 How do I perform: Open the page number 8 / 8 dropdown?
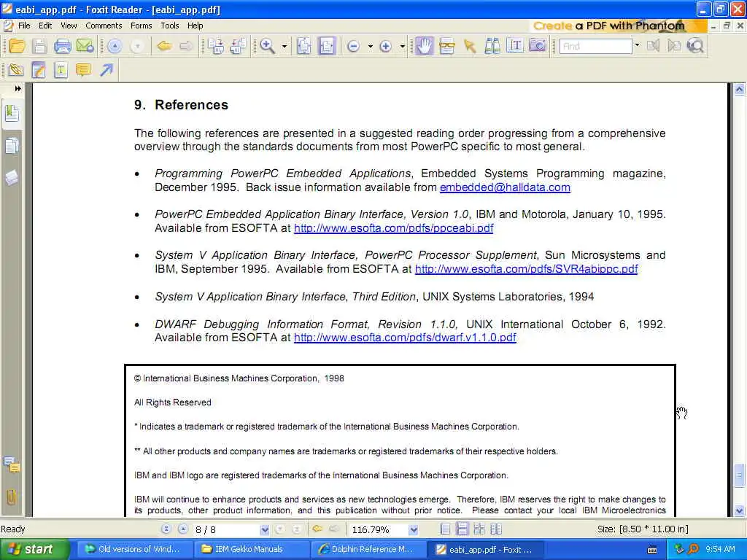click(264, 529)
